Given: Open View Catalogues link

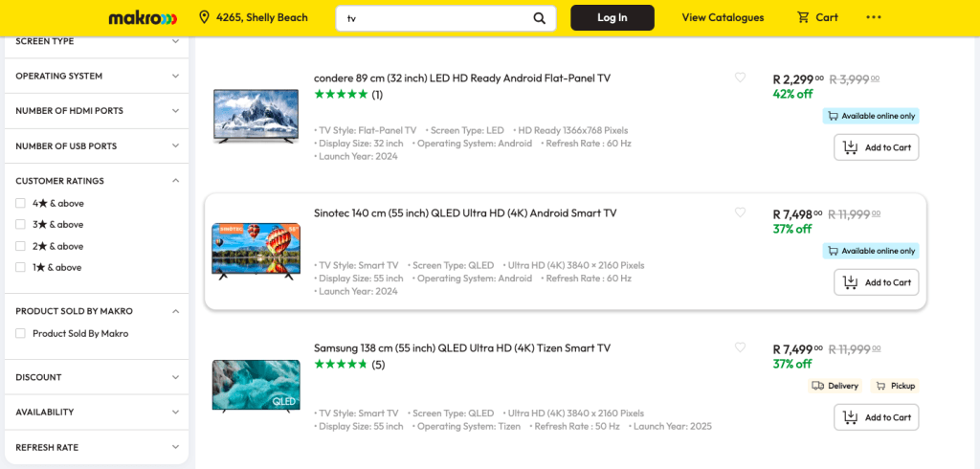Looking at the screenshot, I should pos(723,17).
